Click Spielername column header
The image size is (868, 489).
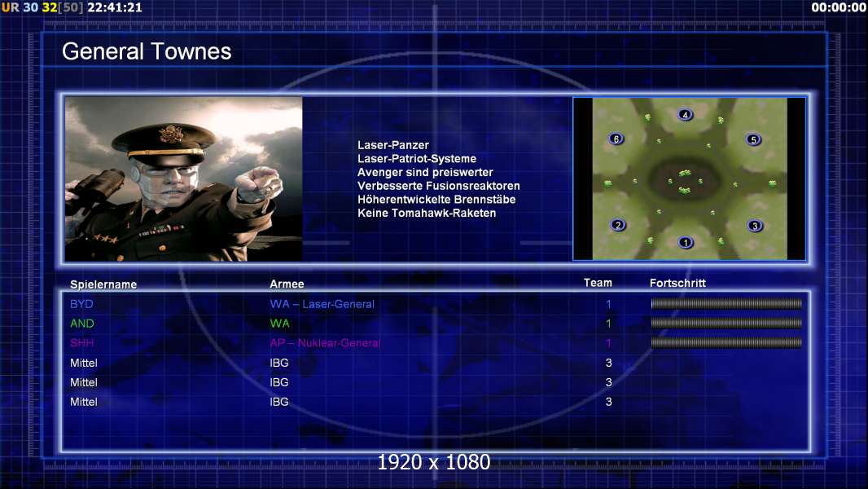click(x=103, y=284)
